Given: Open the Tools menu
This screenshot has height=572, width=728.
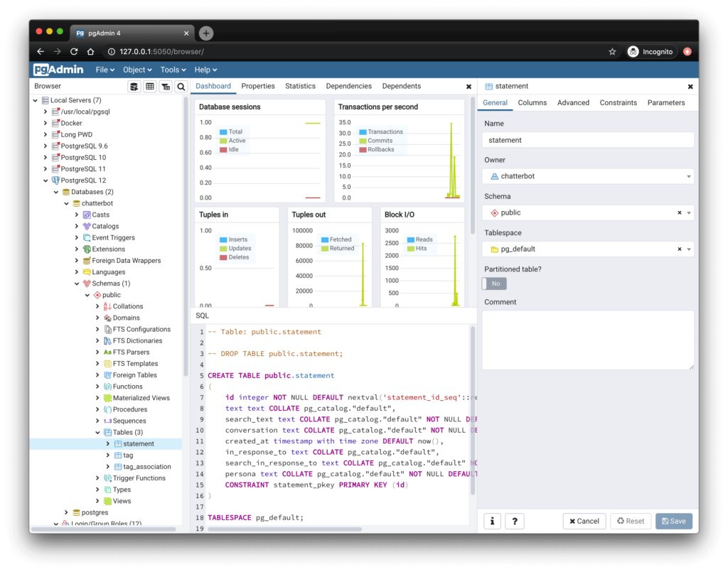Looking at the screenshot, I should coord(173,70).
